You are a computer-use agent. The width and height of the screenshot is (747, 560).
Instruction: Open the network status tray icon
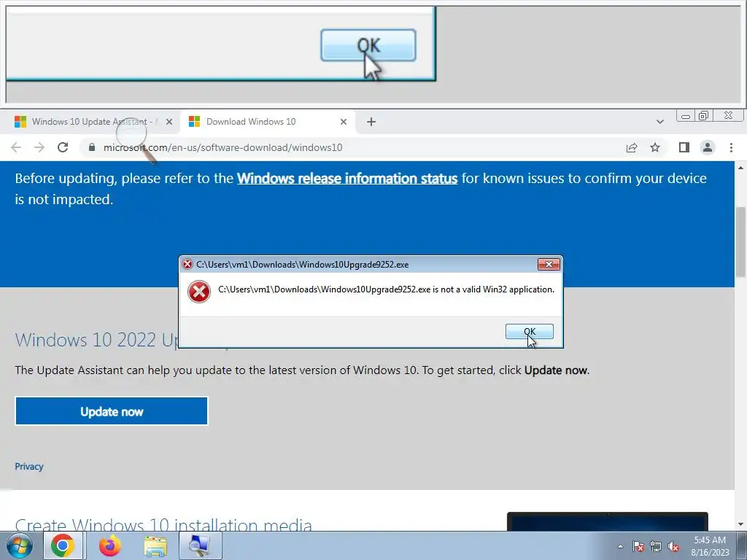click(656, 546)
